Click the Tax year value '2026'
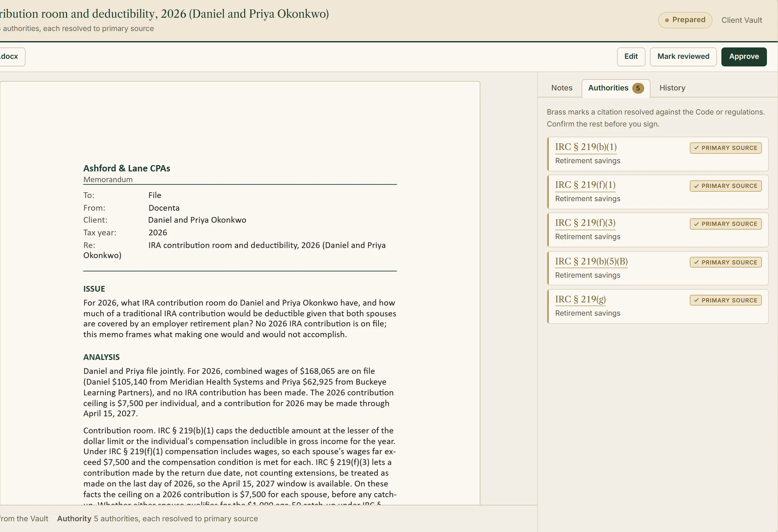This screenshot has width=778, height=532. click(x=158, y=233)
